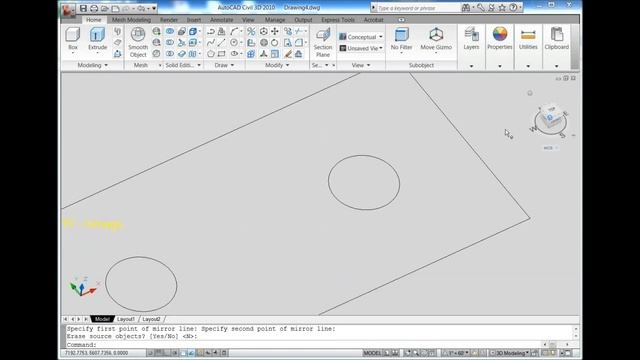Click the coordinates readout in status bar
The width and height of the screenshot is (640, 360).
pyautogui.click(x=96, y=353)
